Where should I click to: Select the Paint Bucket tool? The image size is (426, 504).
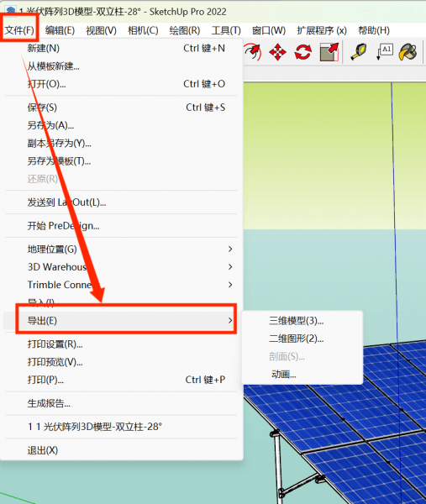(x=408, y=52)
